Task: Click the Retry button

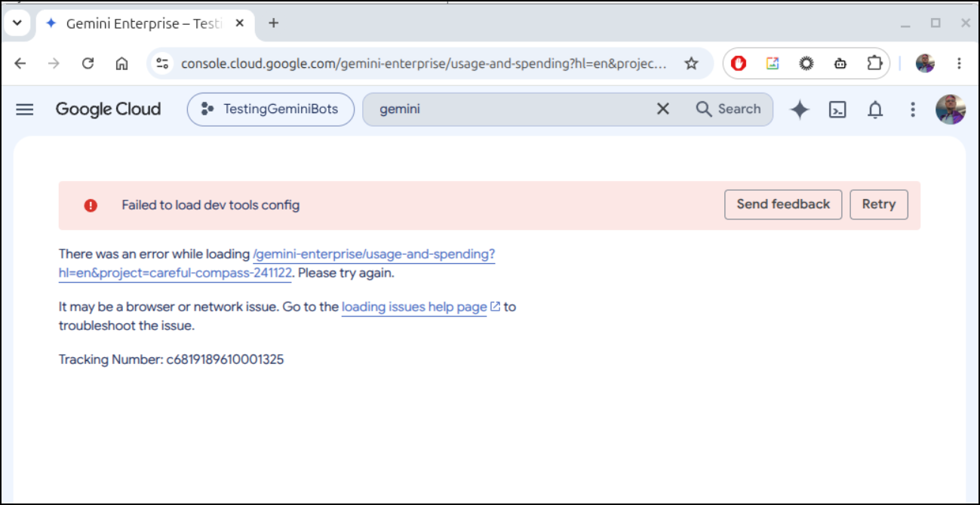Action: (879, 204)
